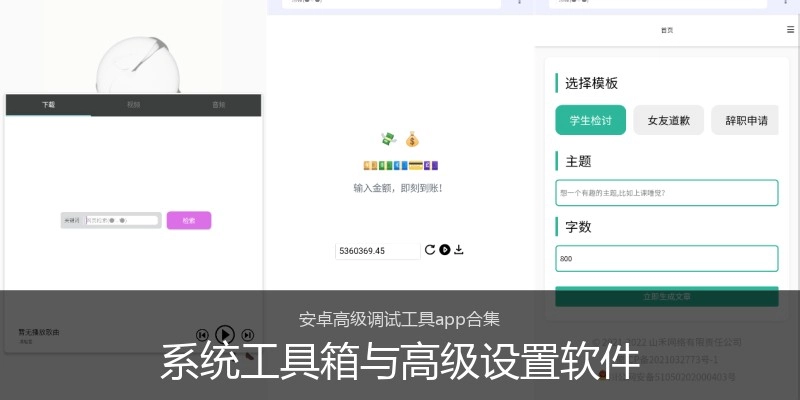Skip to the previous track in the music player
The image size is (800, 400).
(x=203, y=335)
